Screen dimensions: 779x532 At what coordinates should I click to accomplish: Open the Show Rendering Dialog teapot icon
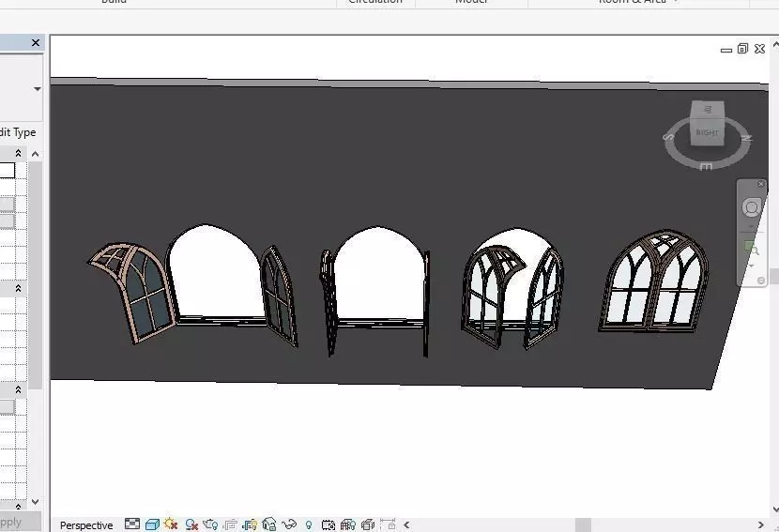click(209, 524)
